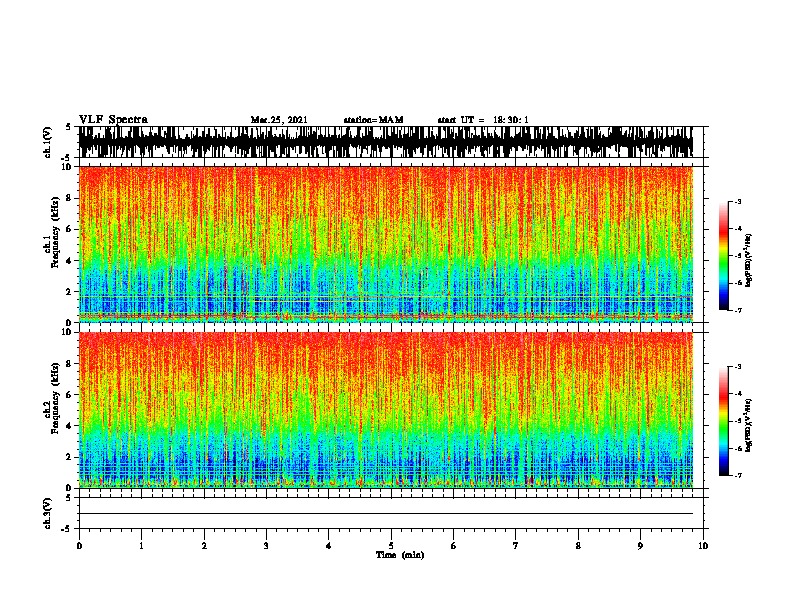Click the 8 kHz tick label on ch.1 axis
Viewport: 792px width, 612px height.
(70, 198)
